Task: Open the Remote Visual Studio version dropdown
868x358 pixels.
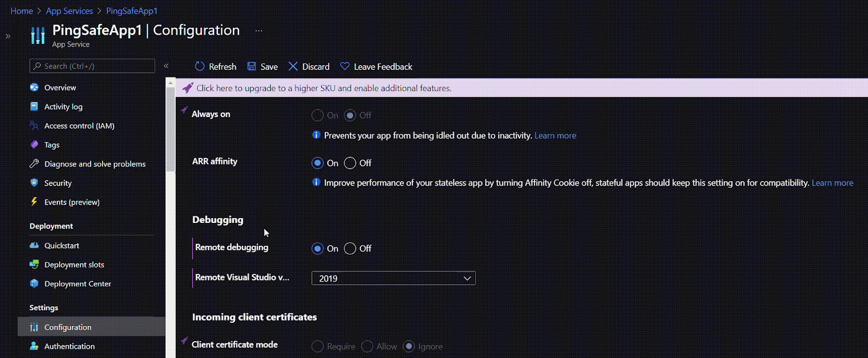Action: tap(393, 278)
